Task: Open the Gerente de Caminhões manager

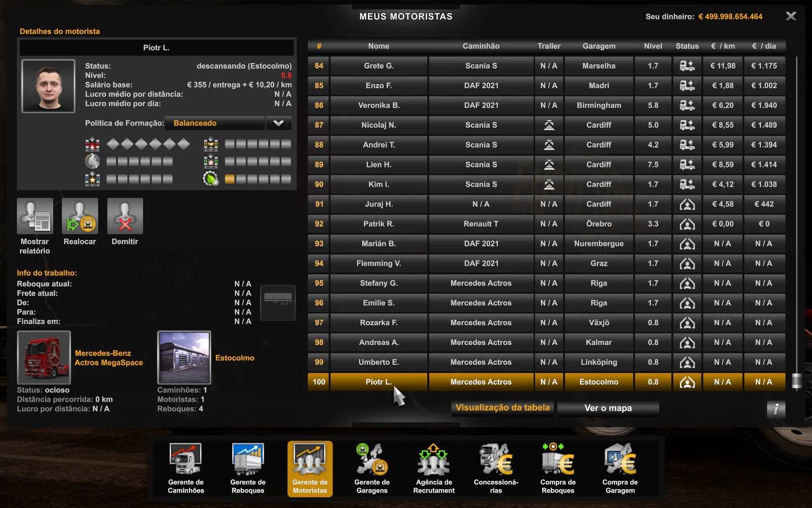Action: 186,468
